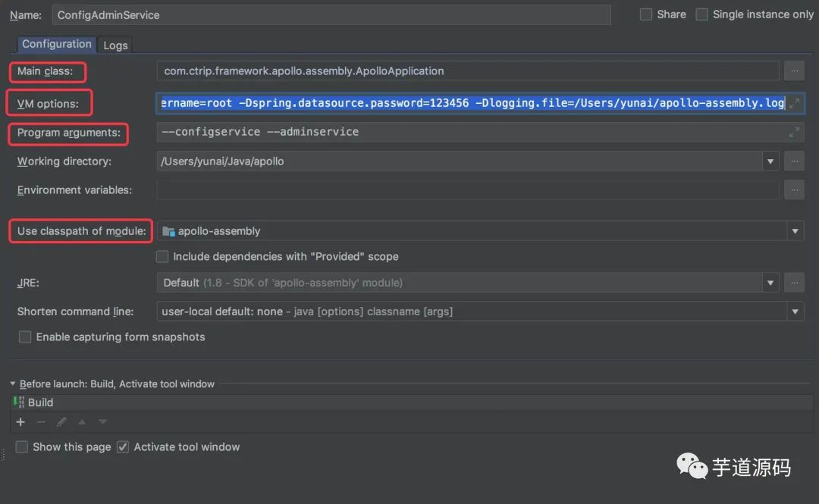
Task: Switch to the Configuration tab
Action: coord(56,44)
